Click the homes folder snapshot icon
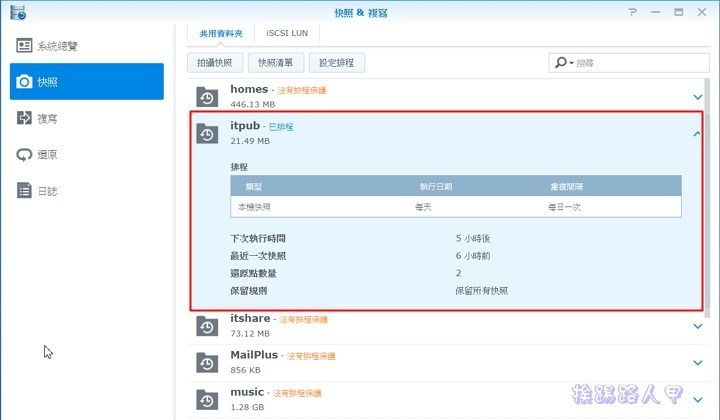The width and height of the screenshot is (720, 420). (207, 97)
